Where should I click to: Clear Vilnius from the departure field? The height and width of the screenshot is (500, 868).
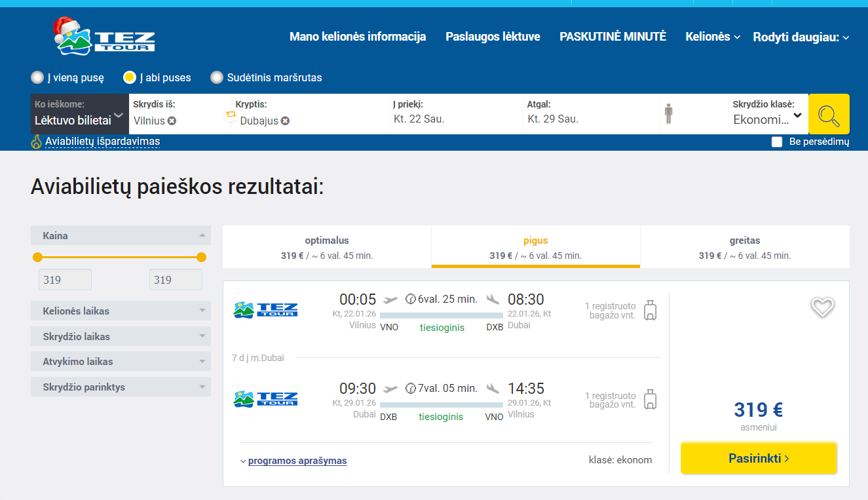[x=172, y=121]
